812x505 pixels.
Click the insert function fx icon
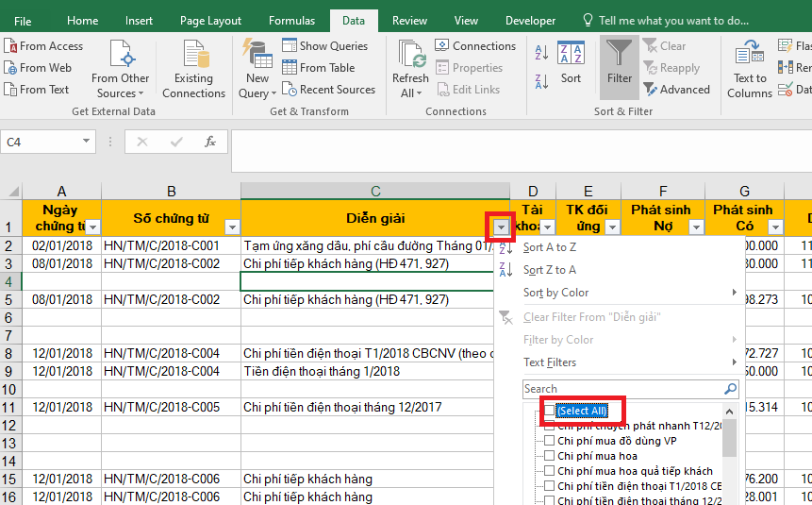[210, 142]
